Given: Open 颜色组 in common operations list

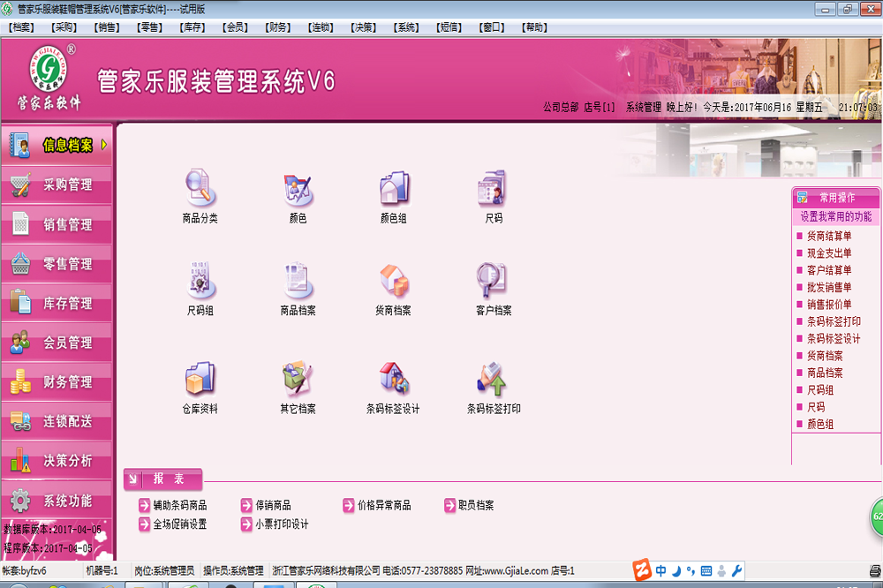Looking at the screenshot, I should pyautogui.click(x=820, y=424).
